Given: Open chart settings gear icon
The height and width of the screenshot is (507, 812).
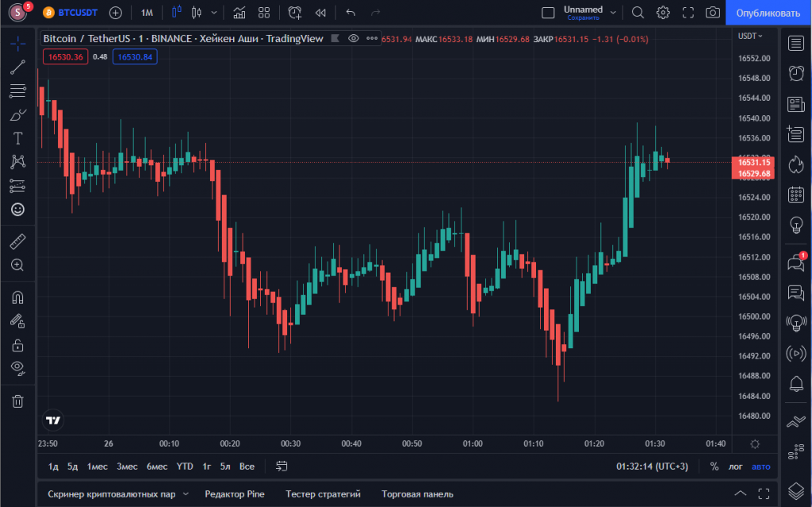Looking at the screenshot, I should coord(663,13).
